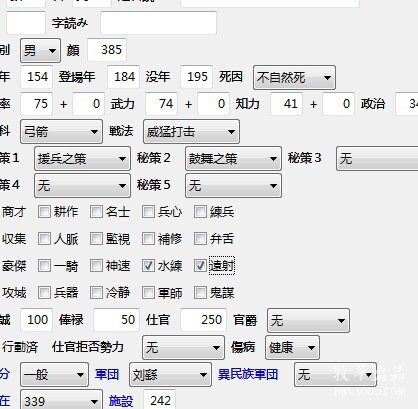
Task: Open the 軍団 dropdown showing 刘繇
Action: pyautogui.click(x=170, y=375)
